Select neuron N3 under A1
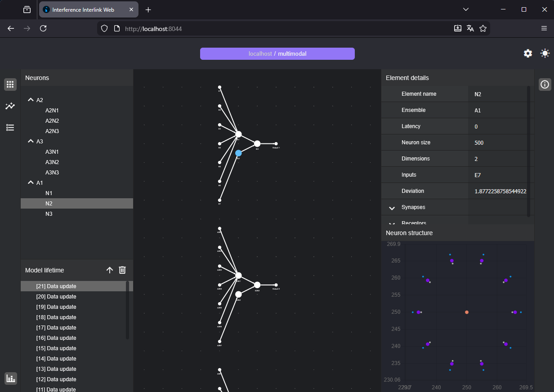The height and width of the screenshot is (392, 554). 49,214
